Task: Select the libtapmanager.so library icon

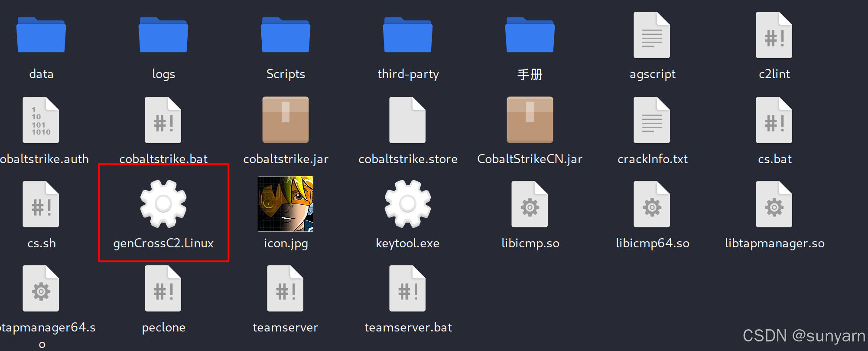Action: click(x=774, y=204)
